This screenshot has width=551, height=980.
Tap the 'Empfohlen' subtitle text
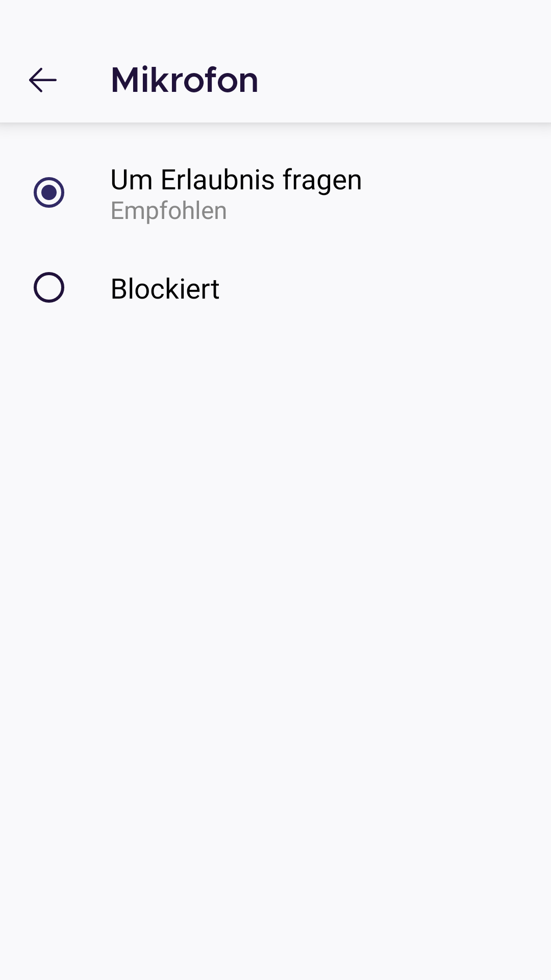tap(168, 211)
